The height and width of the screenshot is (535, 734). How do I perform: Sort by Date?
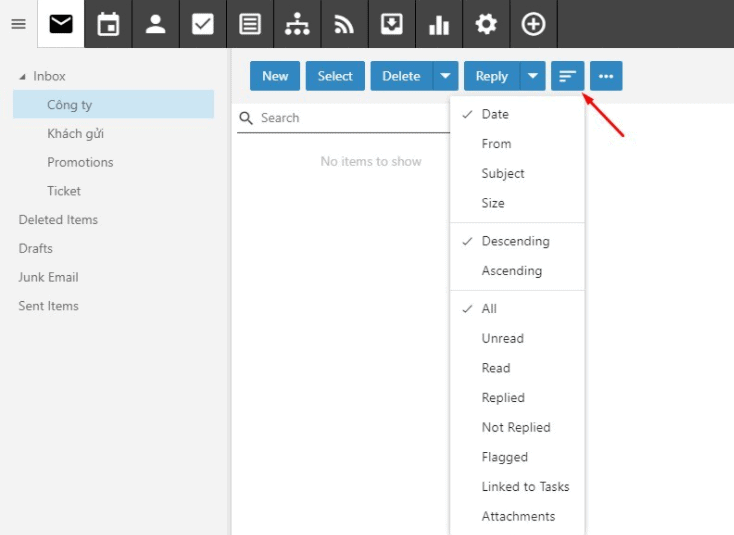(x=517, y=114)
